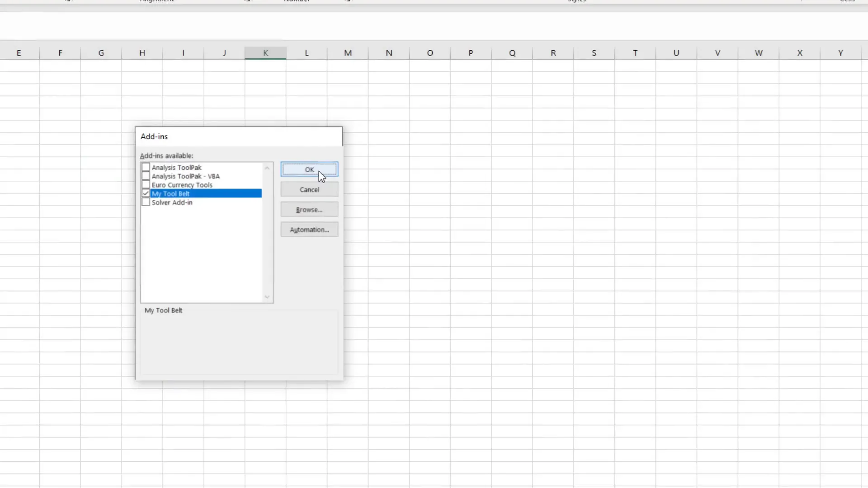Click OK to confirm add-in selection
868x488 pixels.
(x=309, y=169)
